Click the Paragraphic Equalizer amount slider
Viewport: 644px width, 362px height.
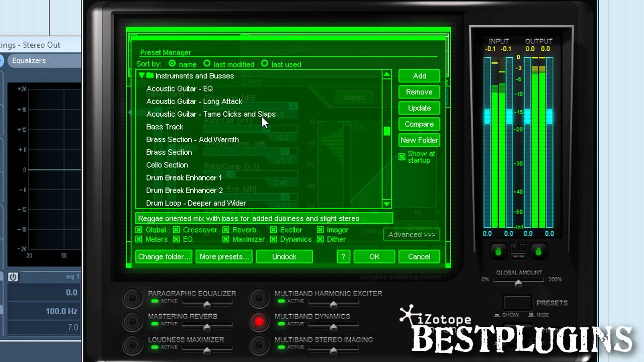[207, 304]
